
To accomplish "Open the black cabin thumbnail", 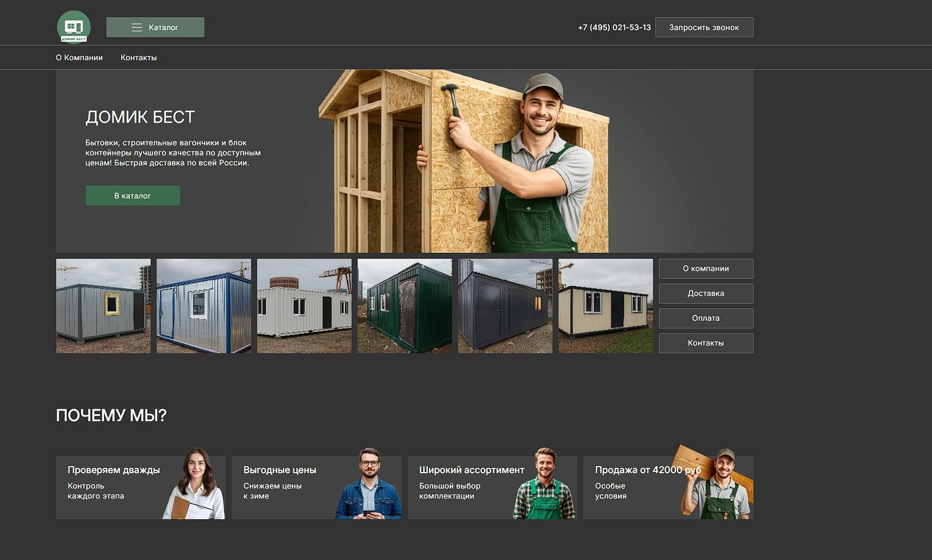I will coord(505,306).
